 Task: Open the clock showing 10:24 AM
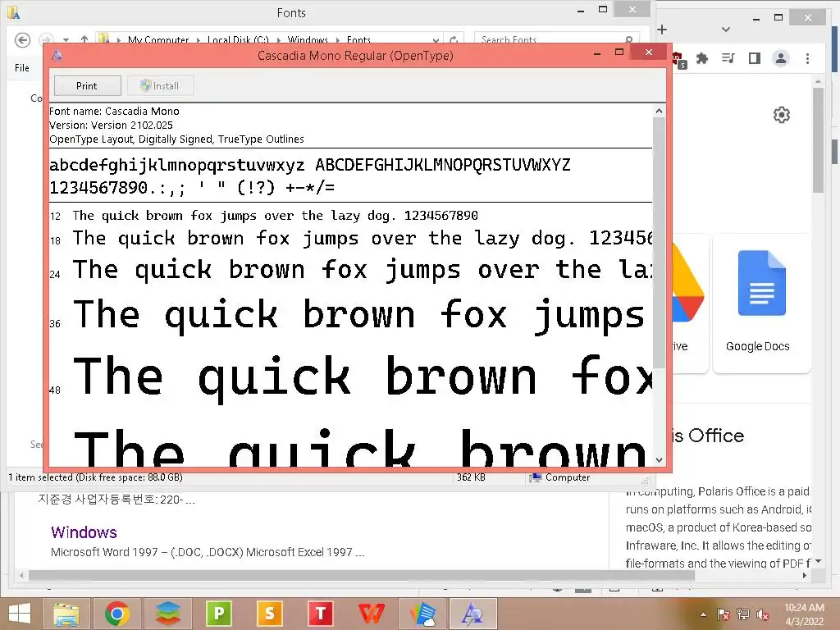(x=804, y=614)
